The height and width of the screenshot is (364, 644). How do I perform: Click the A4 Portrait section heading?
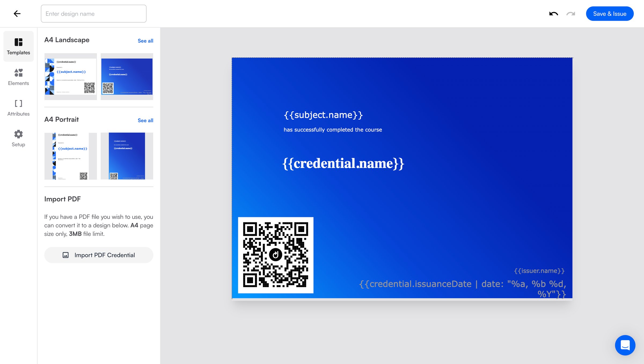pos(61,120)
